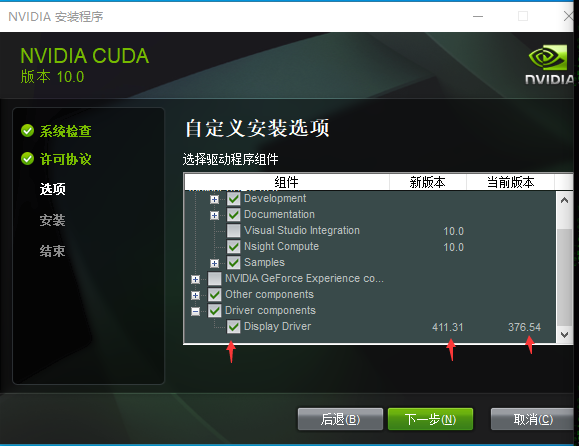This screenshot has width=579, height=446.
Task: Click the 组件 column header
Action: click(287, 182)
